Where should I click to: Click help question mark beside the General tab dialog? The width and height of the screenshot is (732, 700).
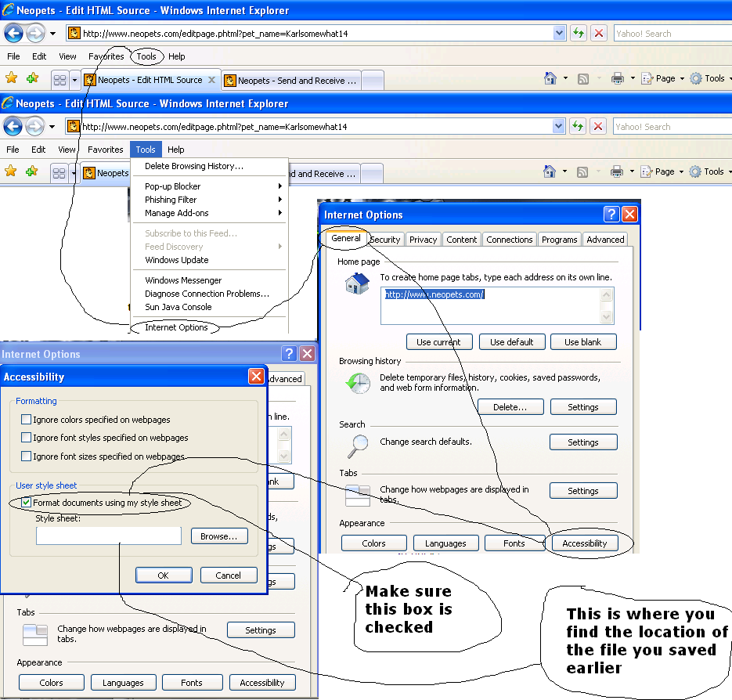click(611, 215)
